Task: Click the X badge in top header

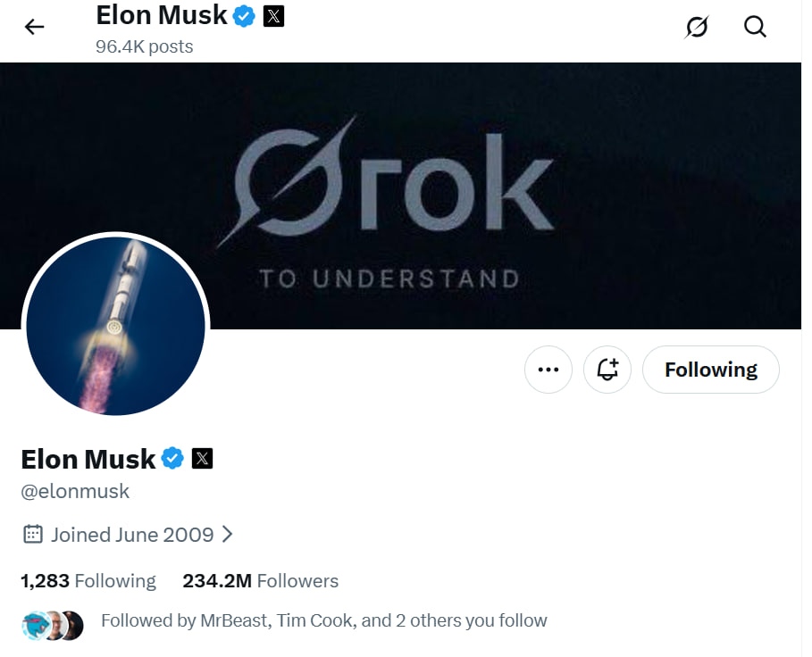Action: click(x=273, y=16)
